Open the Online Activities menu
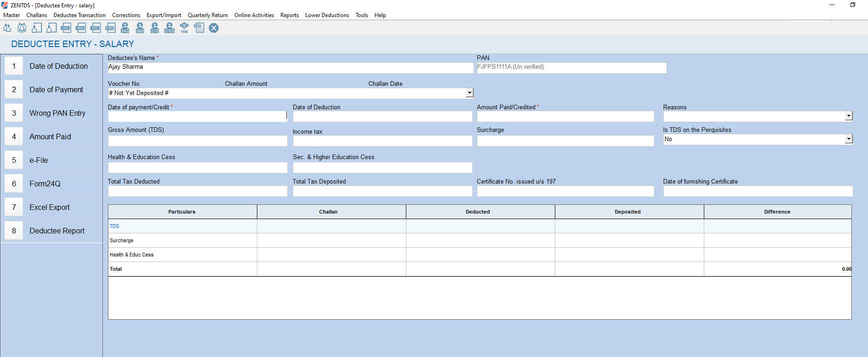868x357 pixels. coord(254,15)
